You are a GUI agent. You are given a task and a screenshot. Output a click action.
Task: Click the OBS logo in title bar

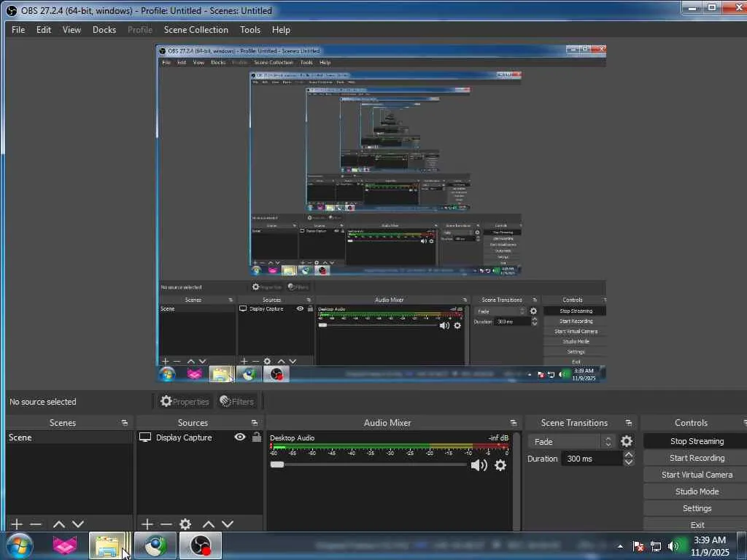(x=12, y=10)
